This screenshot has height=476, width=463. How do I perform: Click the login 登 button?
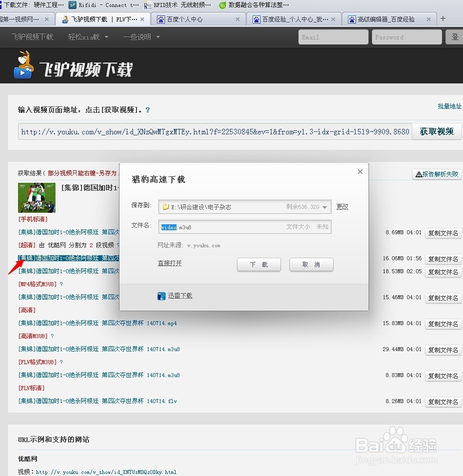454,37
